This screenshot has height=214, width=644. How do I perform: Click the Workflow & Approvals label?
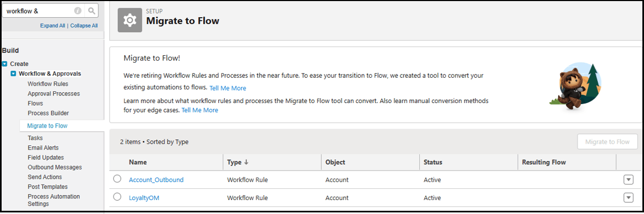(49, 74)
